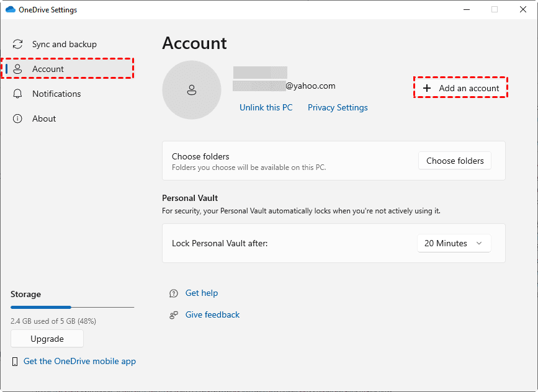Click the plus icon to add account
This screenshot has width=538, height=392.
(426, 88)
